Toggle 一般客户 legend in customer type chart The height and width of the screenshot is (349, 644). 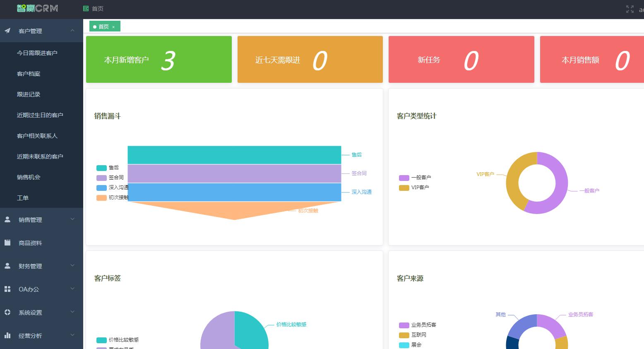[415, 178]
